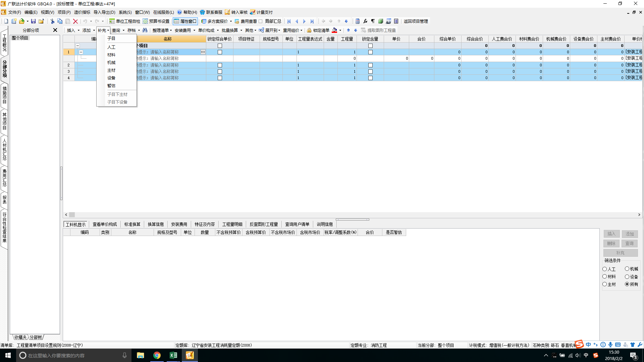Go to next record arrow
This screenshot has width=644, height=362.
[304, 21]
